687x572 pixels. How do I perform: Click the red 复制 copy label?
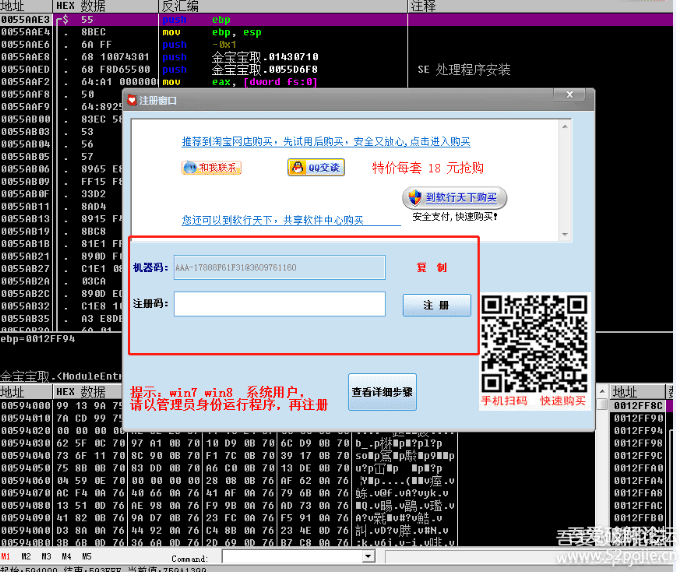pyautogui.click(x=432, y=268)
